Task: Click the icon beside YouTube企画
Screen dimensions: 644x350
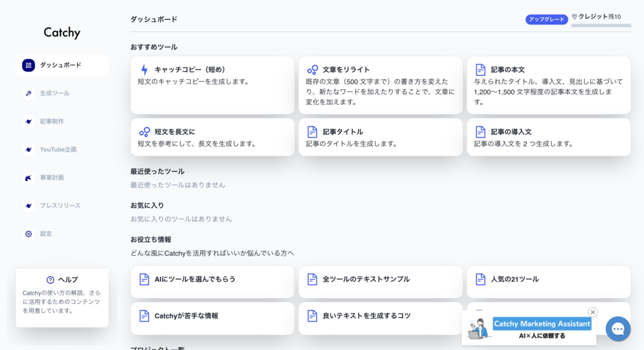Action: pos(28,150)
